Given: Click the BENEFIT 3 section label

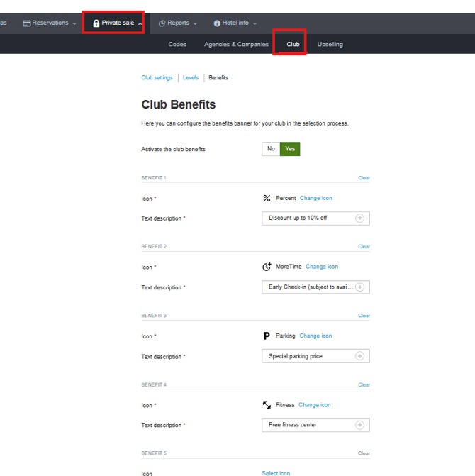Looking at the screenshot, I should point(154,316).
